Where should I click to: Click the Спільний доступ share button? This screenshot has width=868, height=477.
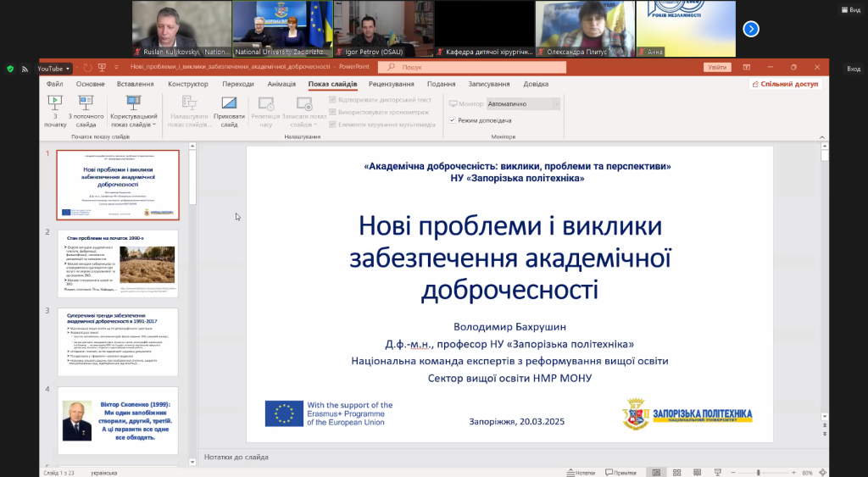(785, 84)
